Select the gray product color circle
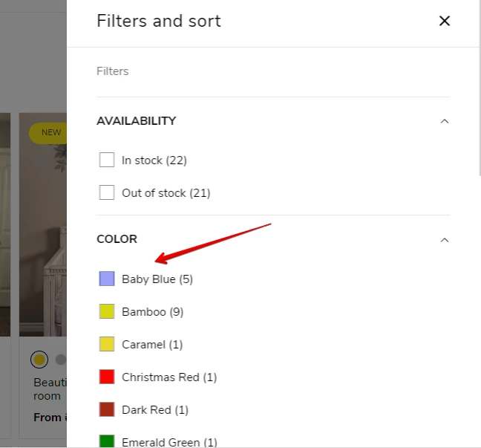Image resolution: width=481 pixels, height=448 pixels. pyautogui.click(x=61, y=360)
